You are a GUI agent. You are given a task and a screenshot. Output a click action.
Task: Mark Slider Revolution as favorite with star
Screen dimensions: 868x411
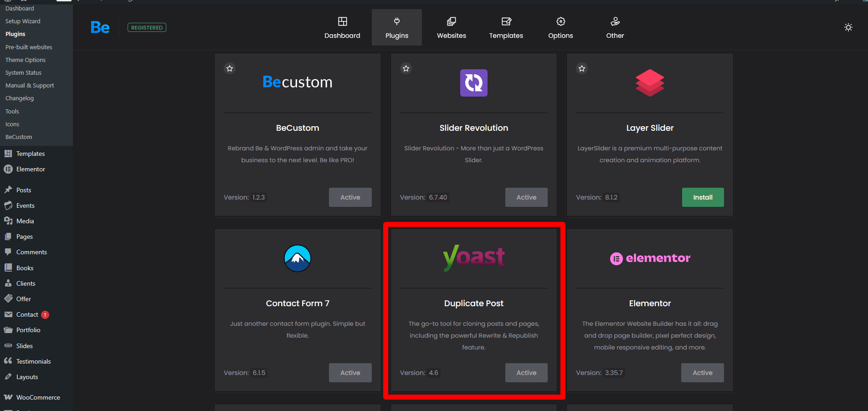(406, 68)
